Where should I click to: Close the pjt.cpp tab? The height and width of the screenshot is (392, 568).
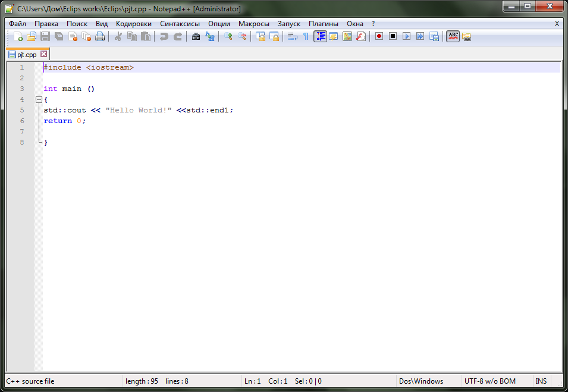coord(44,54)
